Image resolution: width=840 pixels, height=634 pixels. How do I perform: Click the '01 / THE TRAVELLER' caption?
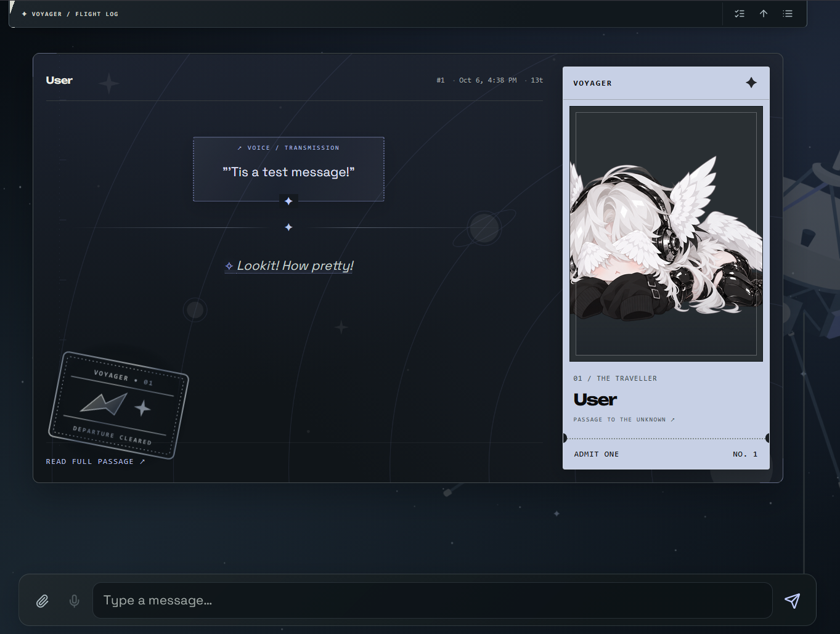615,378
